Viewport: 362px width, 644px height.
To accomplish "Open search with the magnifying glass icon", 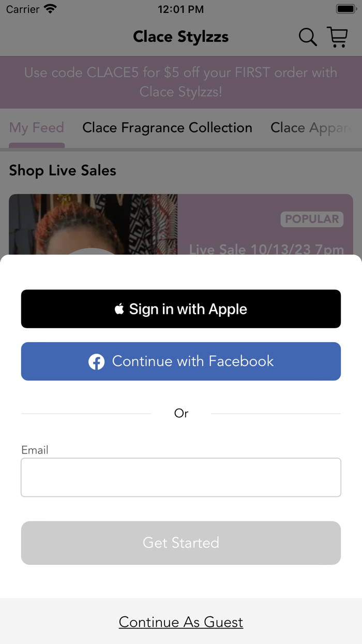I will [308, 37].
